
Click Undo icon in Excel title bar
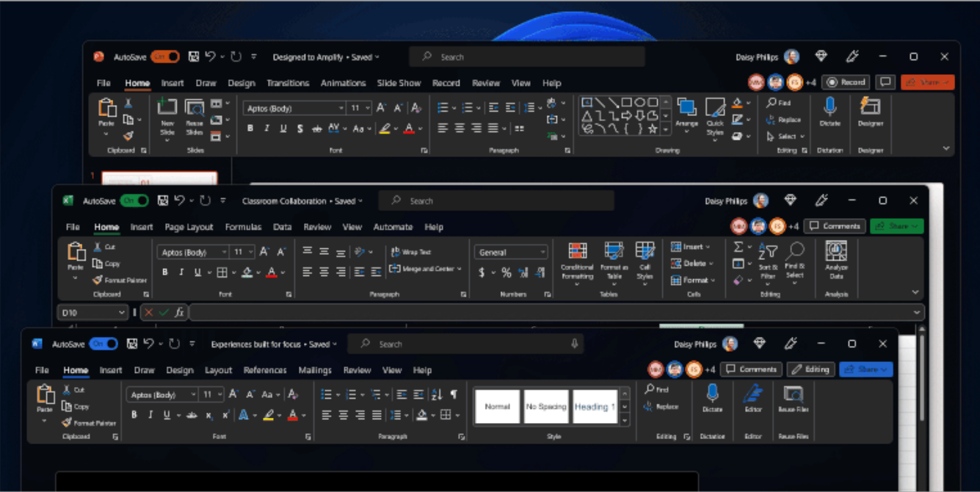[180, 200]
